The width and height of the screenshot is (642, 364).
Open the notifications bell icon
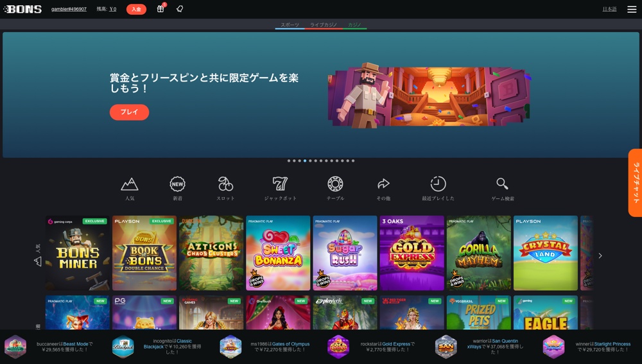(180, 9)
